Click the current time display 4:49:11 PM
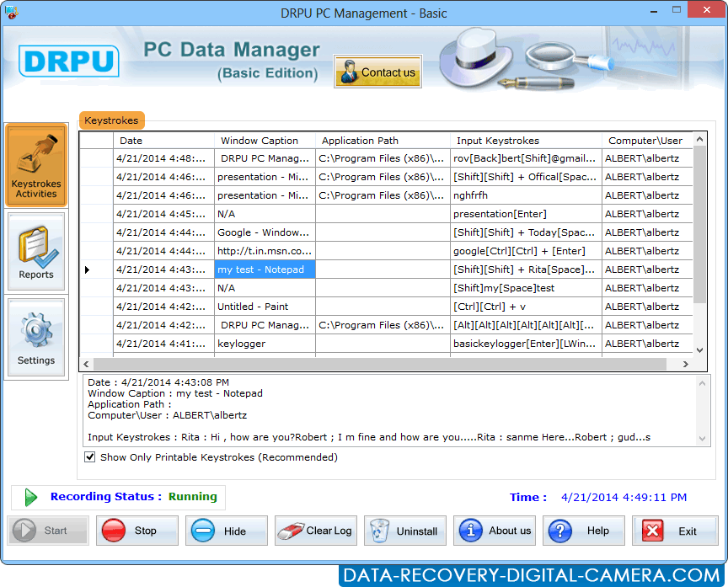 click(624, 498)
